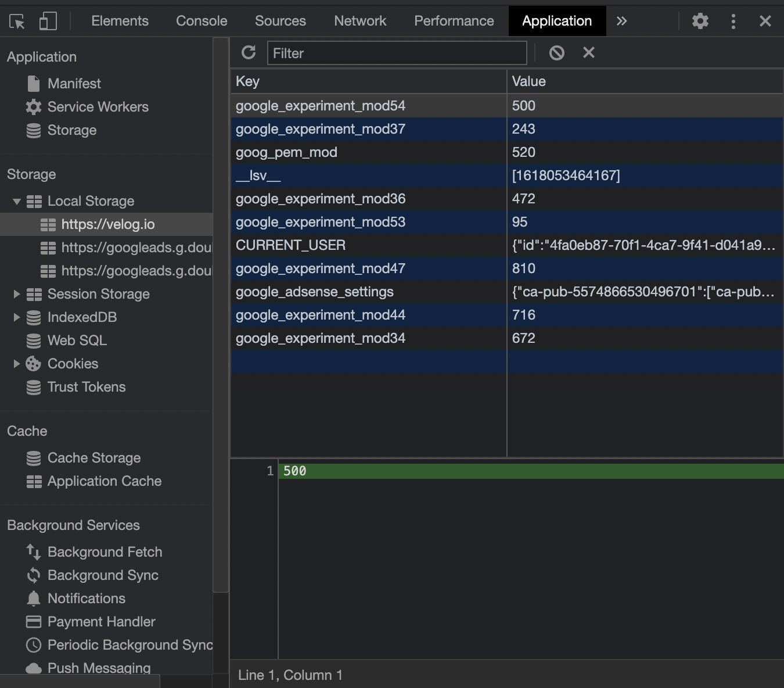Viewport: 784px width, 688px height.
Task: Open the Sources panel tab
Action: [x=280, y=20]
